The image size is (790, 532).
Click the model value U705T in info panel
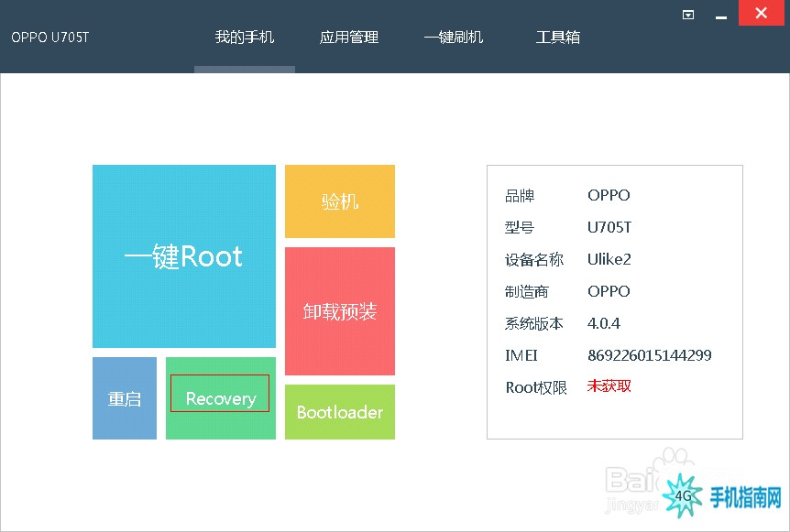click(x=609, y=227)
